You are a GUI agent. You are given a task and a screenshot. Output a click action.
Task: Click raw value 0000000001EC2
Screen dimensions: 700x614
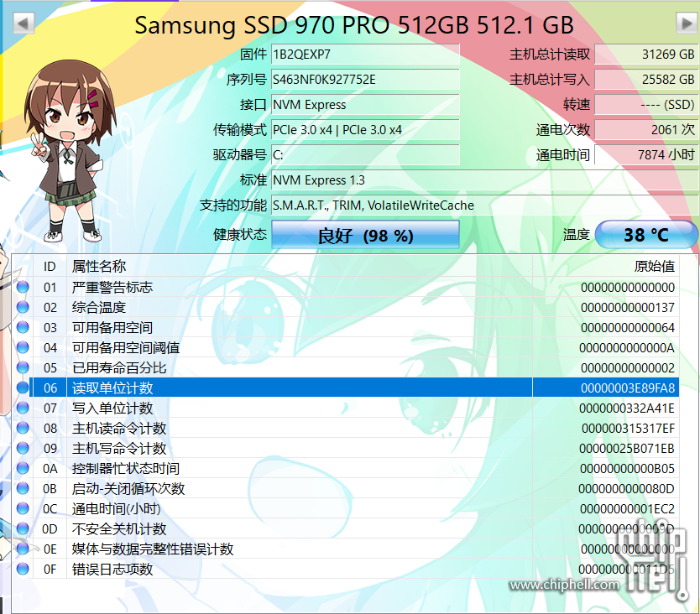[x=627, y=508]
